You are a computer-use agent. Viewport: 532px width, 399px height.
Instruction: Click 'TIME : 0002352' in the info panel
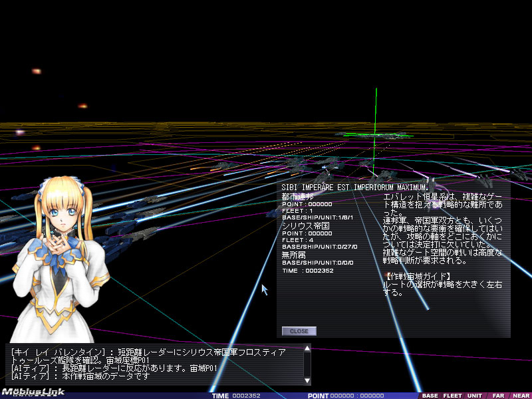coord(308,271)
